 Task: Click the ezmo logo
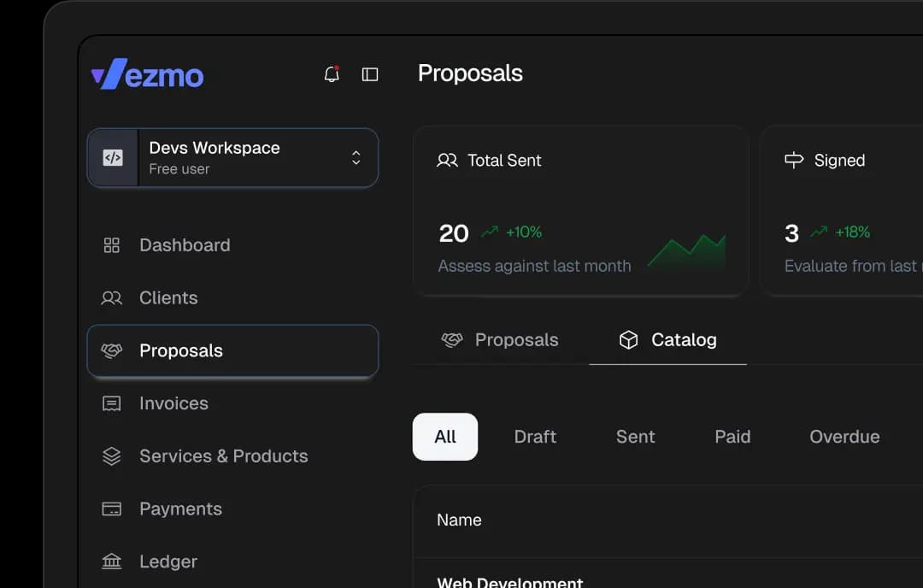tap(146, 75)
